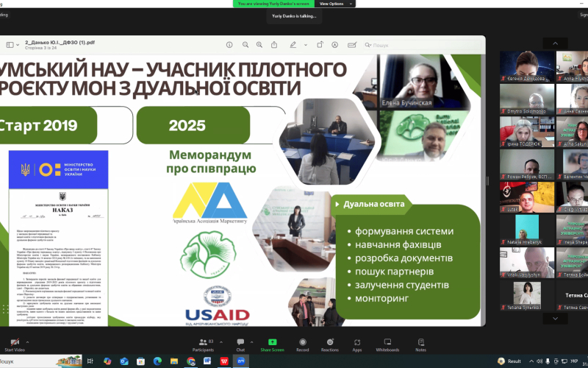Open Outlook from the taskbar
The height and width of the screenshot is (368, 588).
coord(124,361)
